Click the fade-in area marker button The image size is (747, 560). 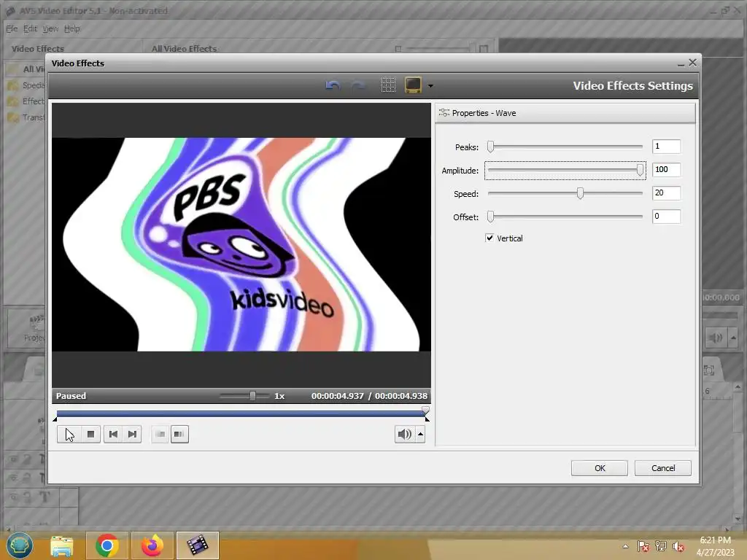(x=160, y=435)
